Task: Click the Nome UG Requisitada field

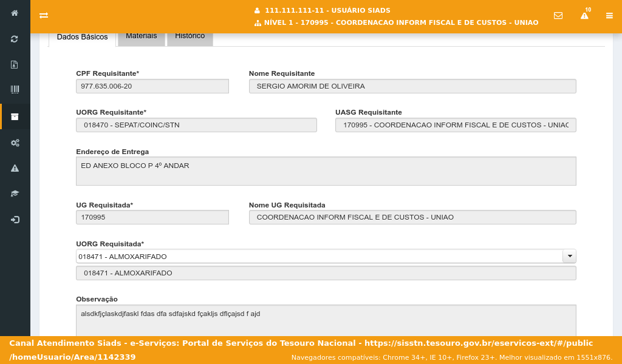Action: tap(412, 217)
